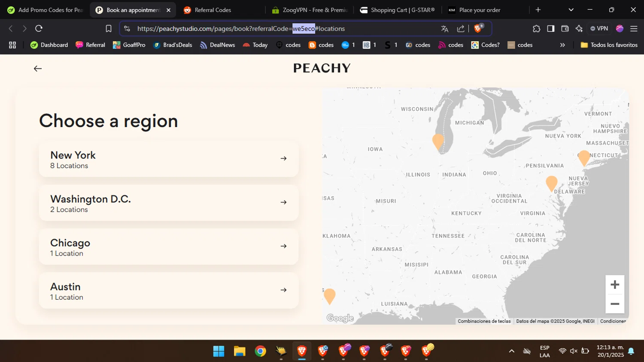Click the Austin map pin
Viewport: 644px width, 362px height.
click(329, 296)
